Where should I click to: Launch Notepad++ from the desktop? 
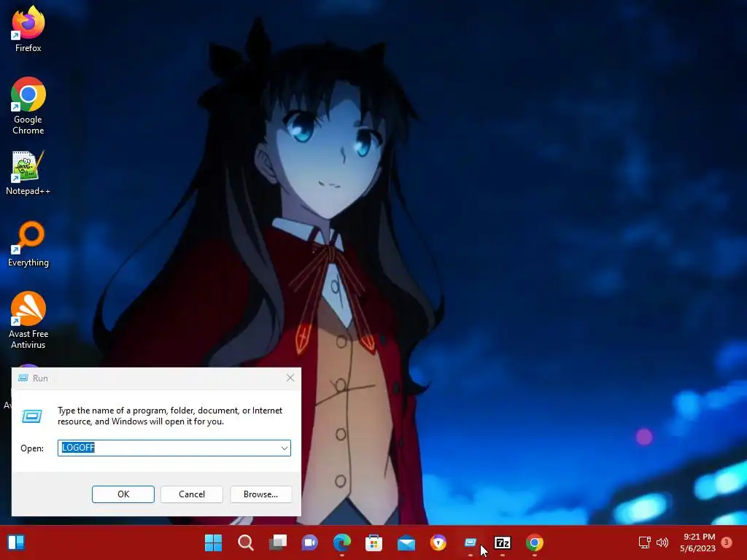click(28, 173)
